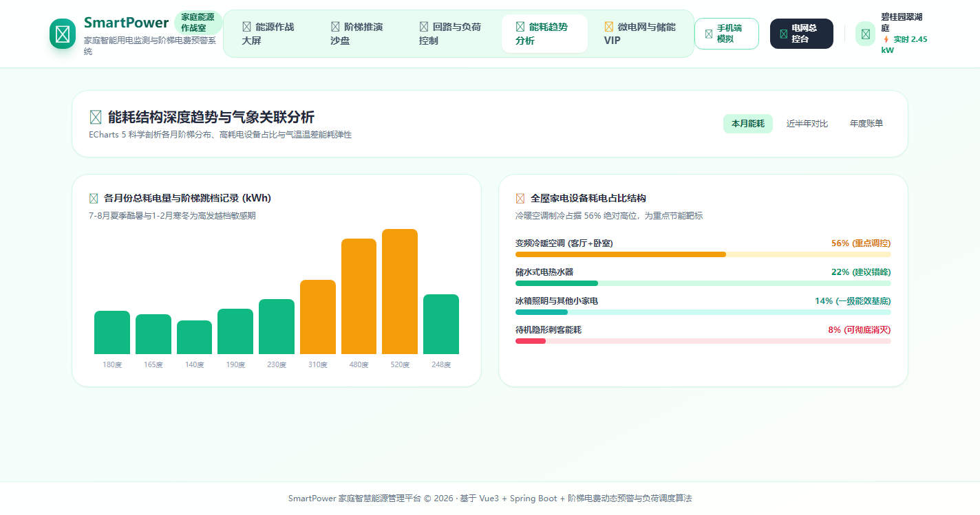This screenshot has width=980, height=515.
Task: Click the green bar labeled 165度
Action: [x=153, y=334]
